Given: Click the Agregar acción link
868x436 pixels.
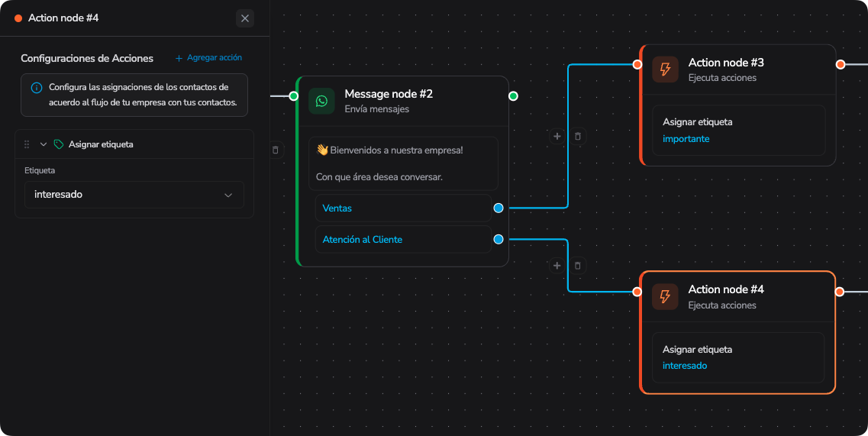Looking at the screenshot, I should pos(208,57).
